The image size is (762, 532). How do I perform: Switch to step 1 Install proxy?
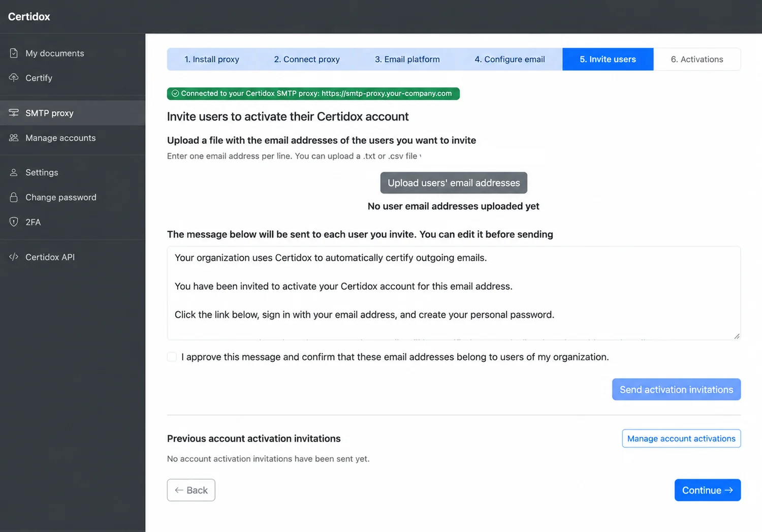[x=212, y=59]
